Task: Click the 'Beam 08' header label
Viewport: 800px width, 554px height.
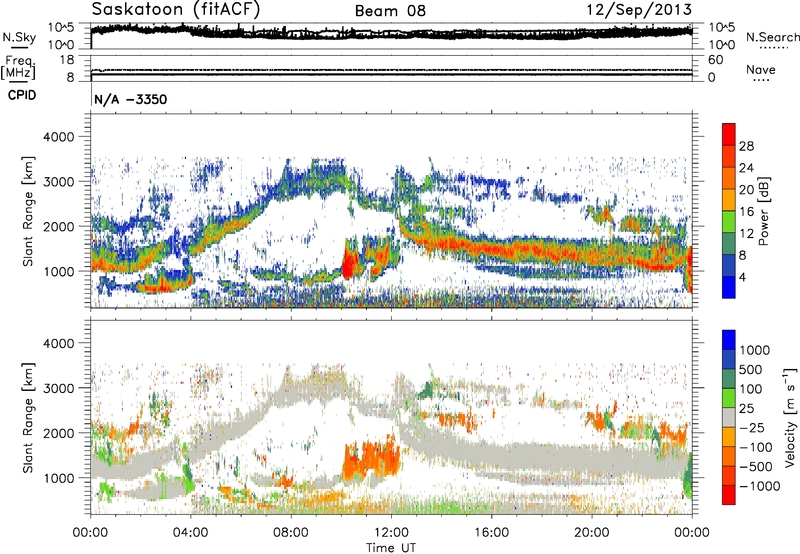Action: click(x=390, y=11)
